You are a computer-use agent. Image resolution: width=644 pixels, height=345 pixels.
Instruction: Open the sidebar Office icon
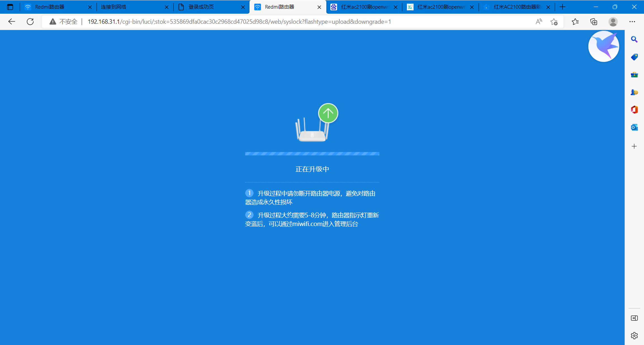click(634, 110)
